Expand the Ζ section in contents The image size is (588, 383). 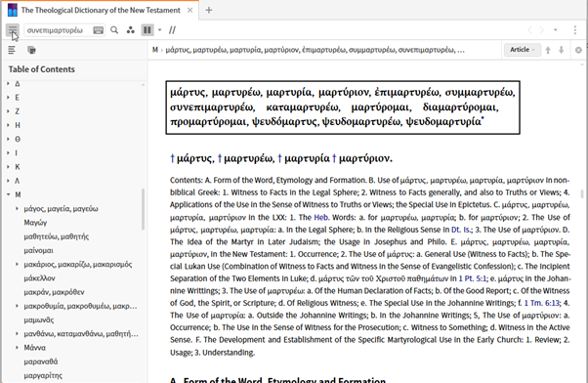coord(8,111)
